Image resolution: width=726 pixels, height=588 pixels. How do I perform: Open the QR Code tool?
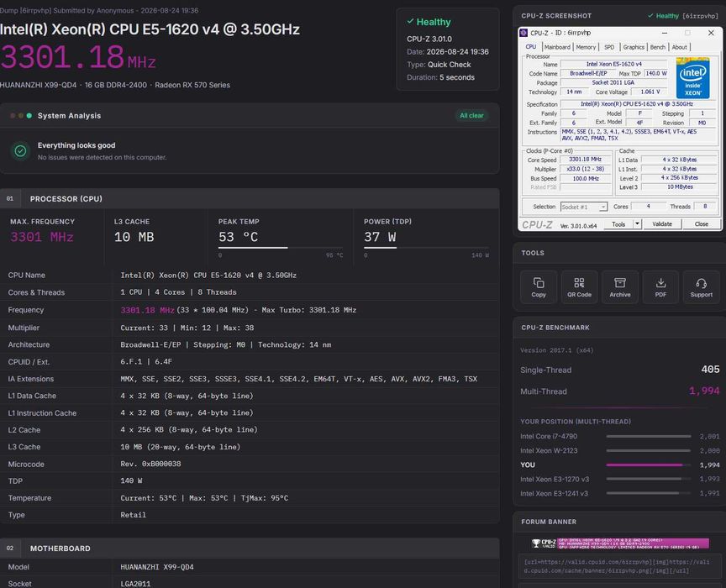(x=579, y=287)
